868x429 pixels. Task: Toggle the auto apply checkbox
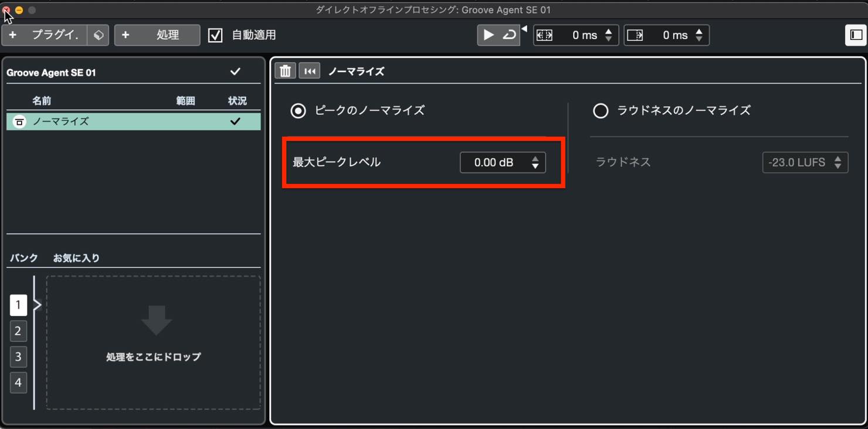(x=215, y=35)
